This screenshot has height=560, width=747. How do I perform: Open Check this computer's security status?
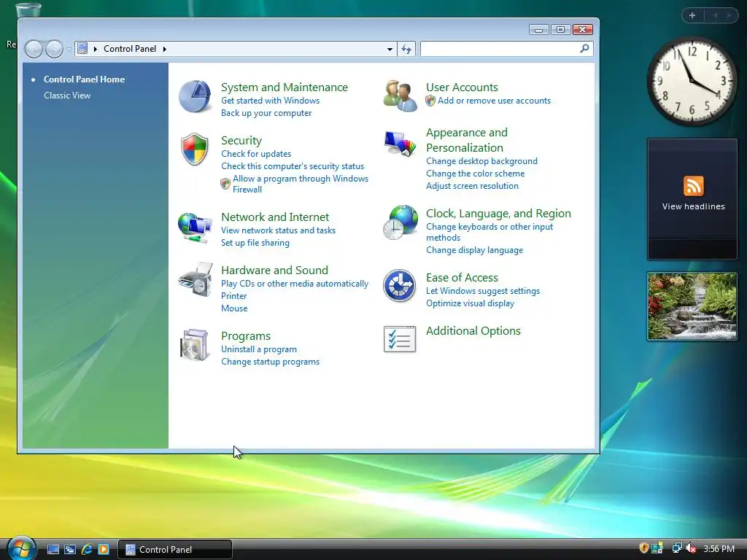[x=293, y=166]
